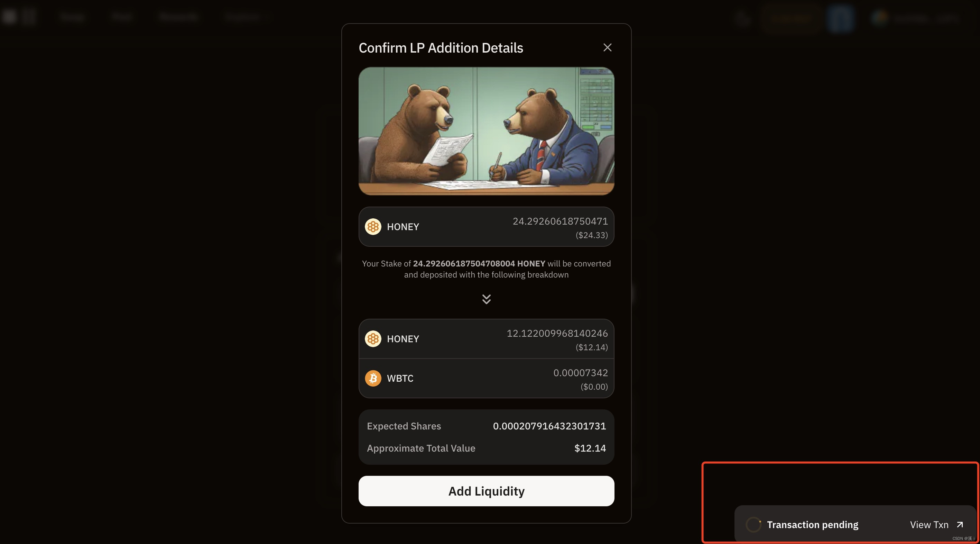The height and width of the screenshot is (544, 980).
Task: Click the HONEY 12.122009968140246 breakdown row
Action: coord(486,339)
